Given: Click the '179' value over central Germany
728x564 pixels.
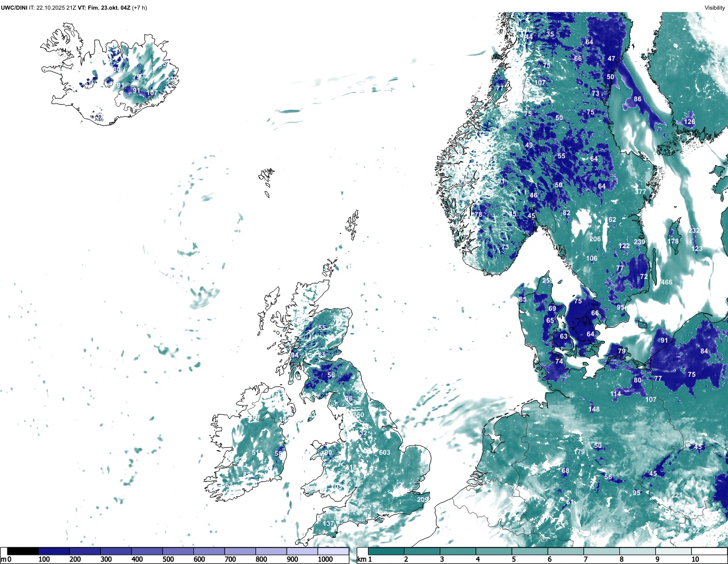Looking at the screenshot, I should pos(580,452).
